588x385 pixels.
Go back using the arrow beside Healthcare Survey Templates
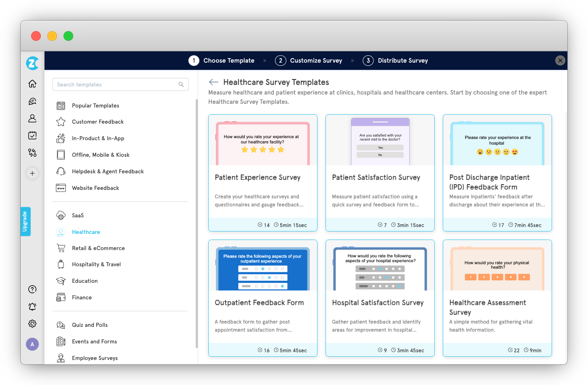[214, 82]
